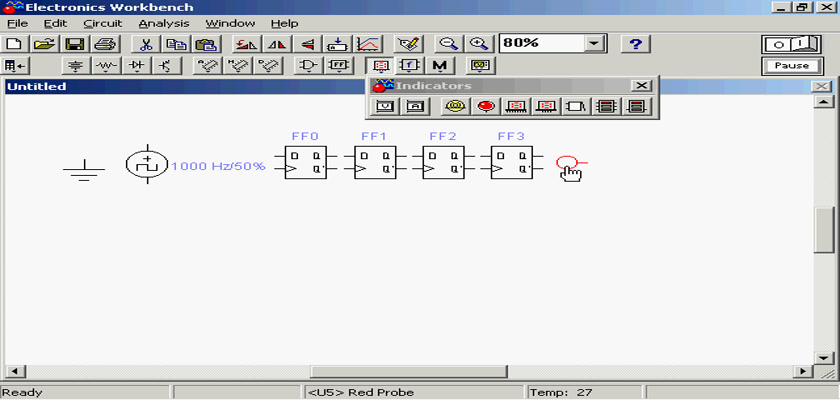Open the Sources parts bin with ground symbol
The image size is (840, 400).
point(76,66)
